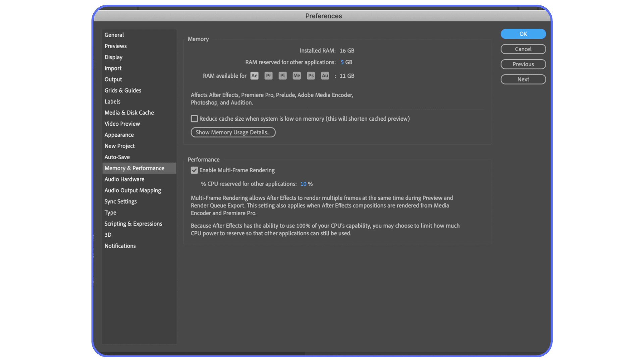Select the Prelude (Pl) app icon
Image resolution: width=644 pixels, height=362 pixels.
pyautogui.click(x=282, y=76)
